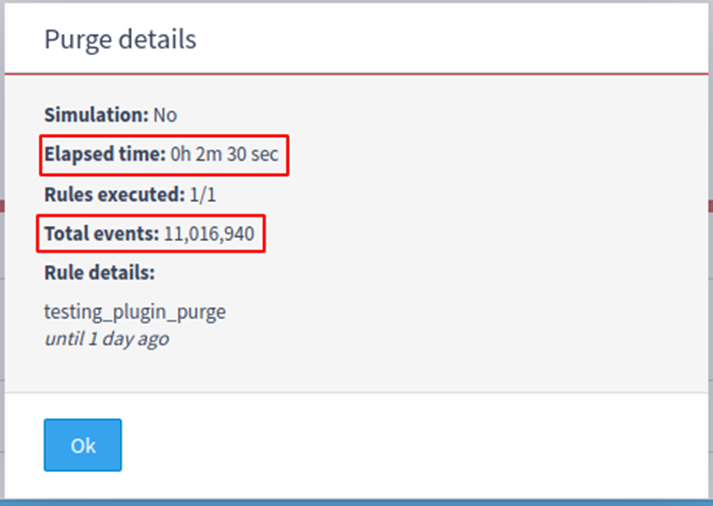Click the Elapsed time label
Image resolution: width=713 pixels, height=506 pixels.
(104, 155)
